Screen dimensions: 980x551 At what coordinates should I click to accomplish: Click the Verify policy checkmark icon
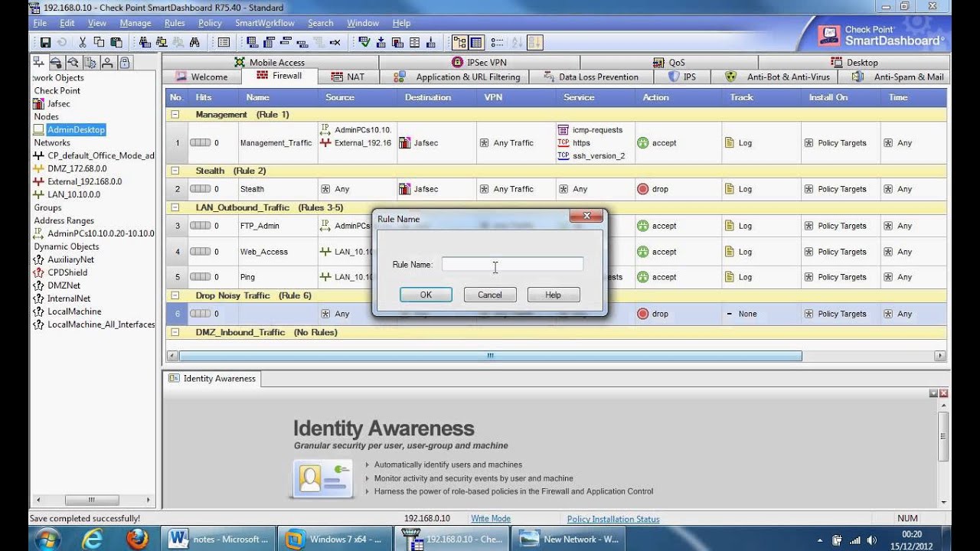(x=364, y=42)
